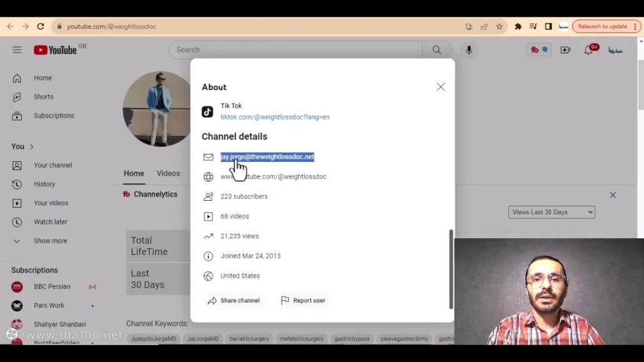Close the About dialog
644x362 pixels.
pyautogui.click(x=441, y=87)
